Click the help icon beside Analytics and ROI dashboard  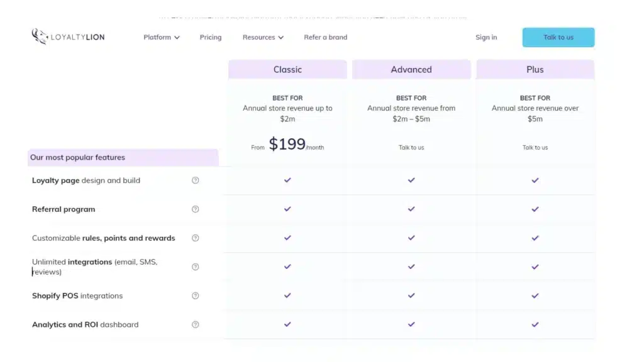tap(196, 324)
